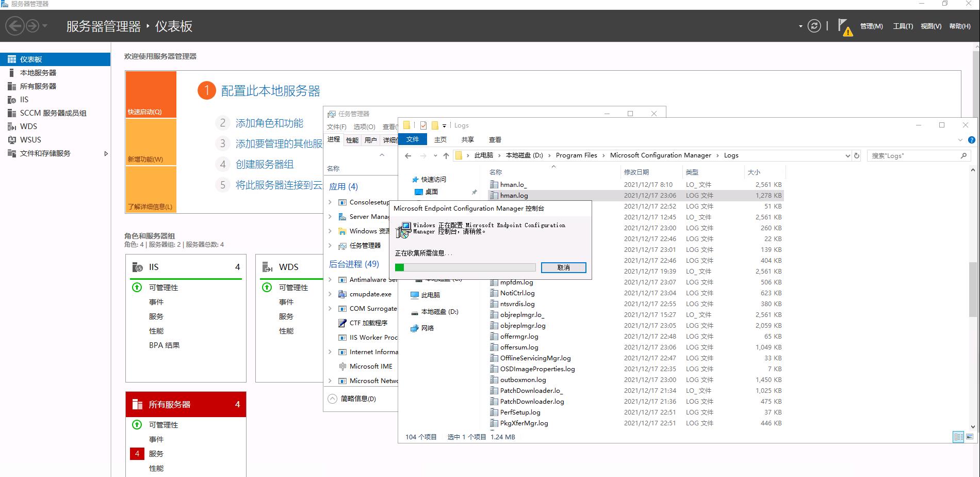The height and width of the screenshot is (477, 980).
Task: Open the 视图(V) menu
Action: [x=931, y=26]
